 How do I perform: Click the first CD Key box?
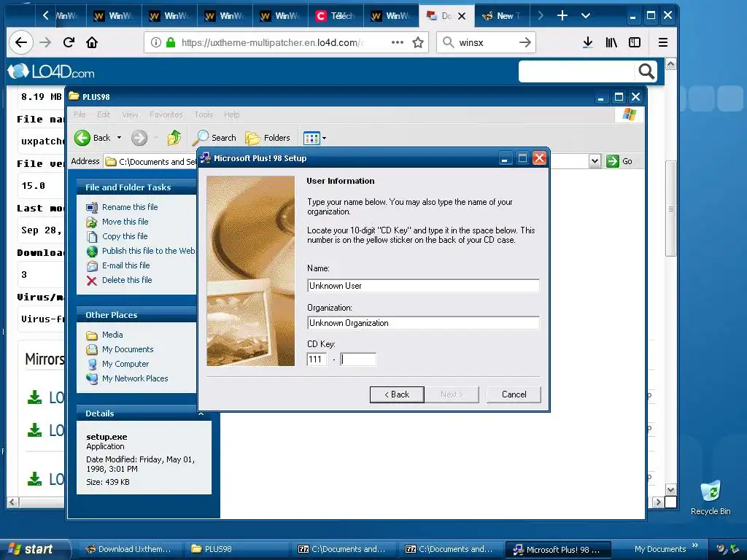click(x=317, y=359)
